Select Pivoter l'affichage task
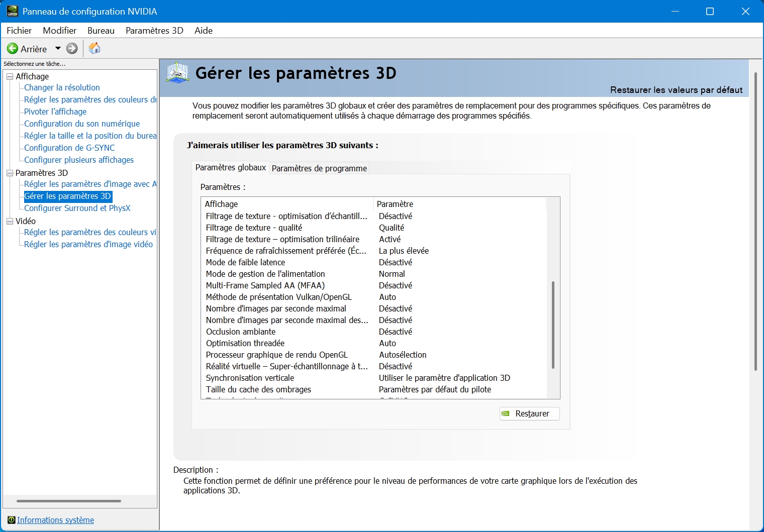The width and height of the screenshot is (764, 532). click(x=55, y=112)
